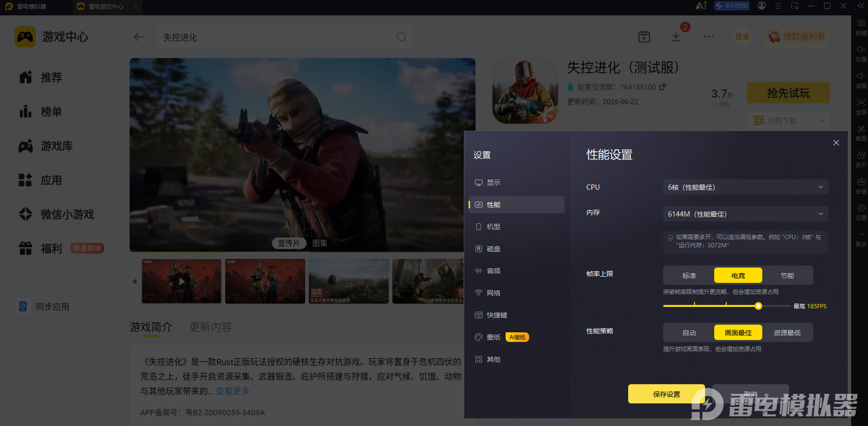Open 网络 settings category

(516, 293)
